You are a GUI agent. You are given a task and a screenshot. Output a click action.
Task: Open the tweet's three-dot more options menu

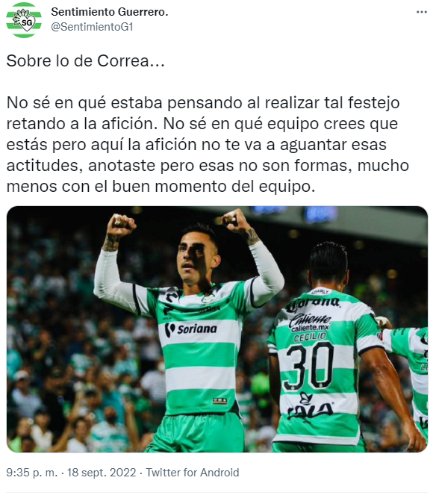[x=421, y=12]
